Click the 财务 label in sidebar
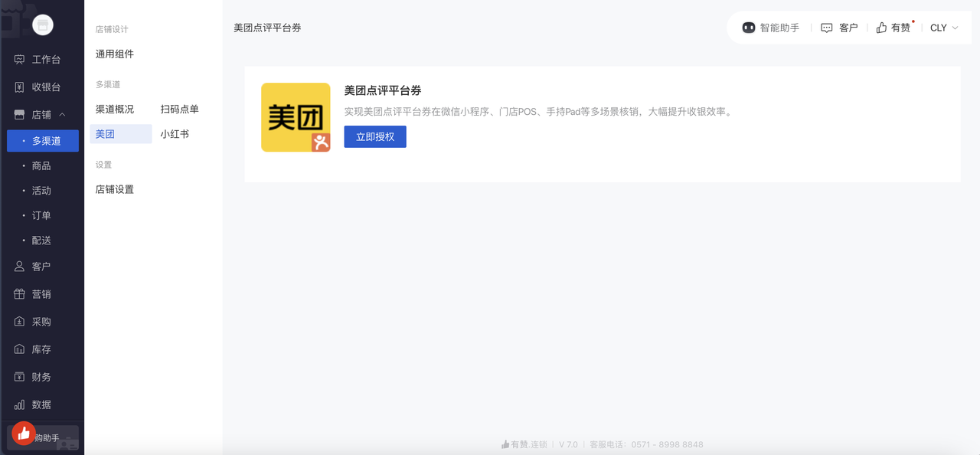Viewport: 980px width, 455px height. click(41, 377)
